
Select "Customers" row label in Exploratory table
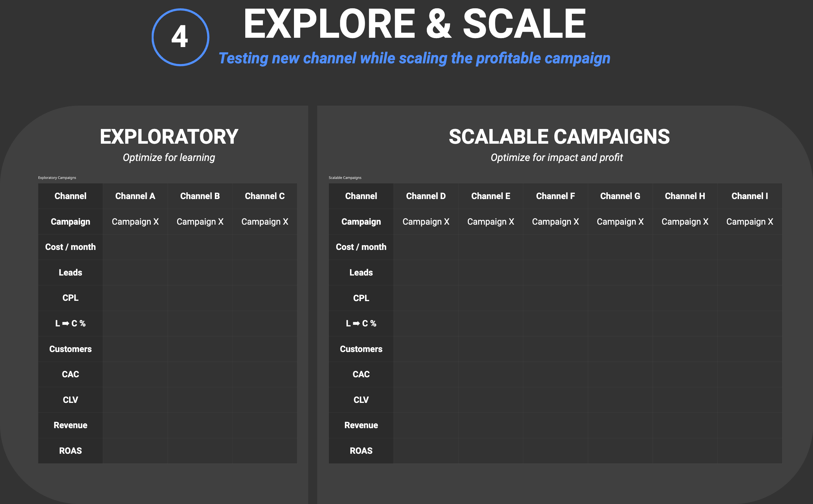point(70,349)
